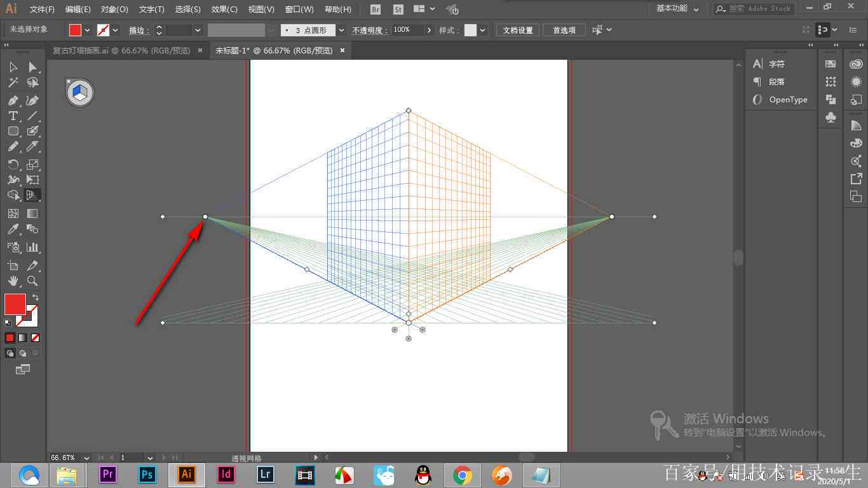Swap fill and stroke colors
This screenshot has height=488, width=868.
click(x=36, y=297)
